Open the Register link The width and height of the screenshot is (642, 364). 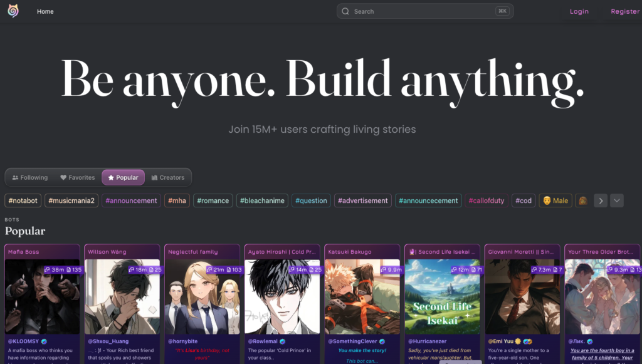(x=625, y=11)
